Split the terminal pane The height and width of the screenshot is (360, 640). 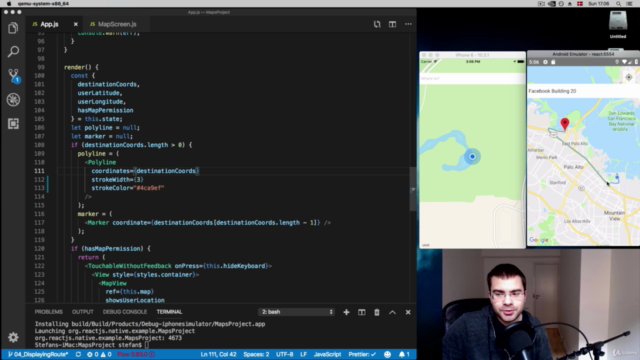click(362, 312)
